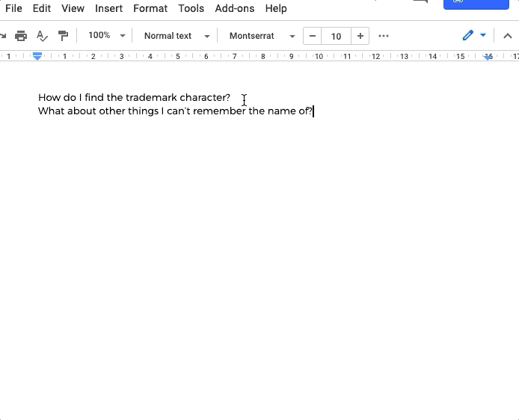Image resolution: width=519 pixels, height=420 pixels.
Task: Open the More options ellipsis
Action: click(x=384, y=36)
